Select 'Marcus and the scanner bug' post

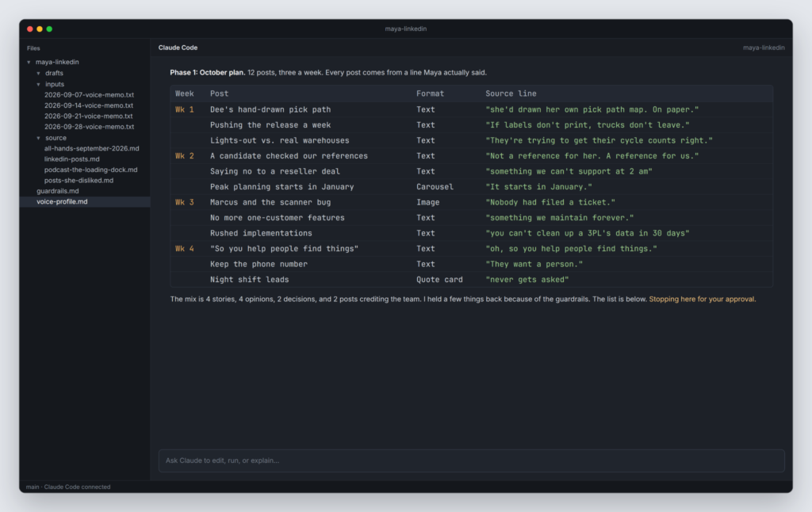click(x=270, y=202)
